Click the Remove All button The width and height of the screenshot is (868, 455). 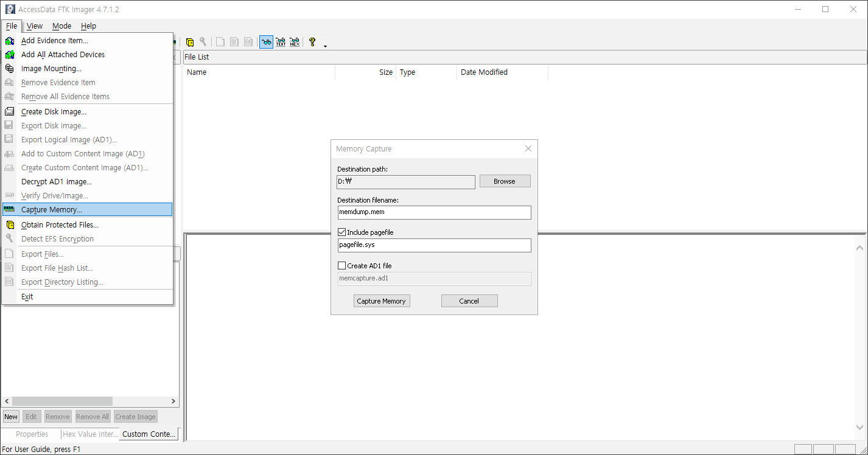[93, 417]
